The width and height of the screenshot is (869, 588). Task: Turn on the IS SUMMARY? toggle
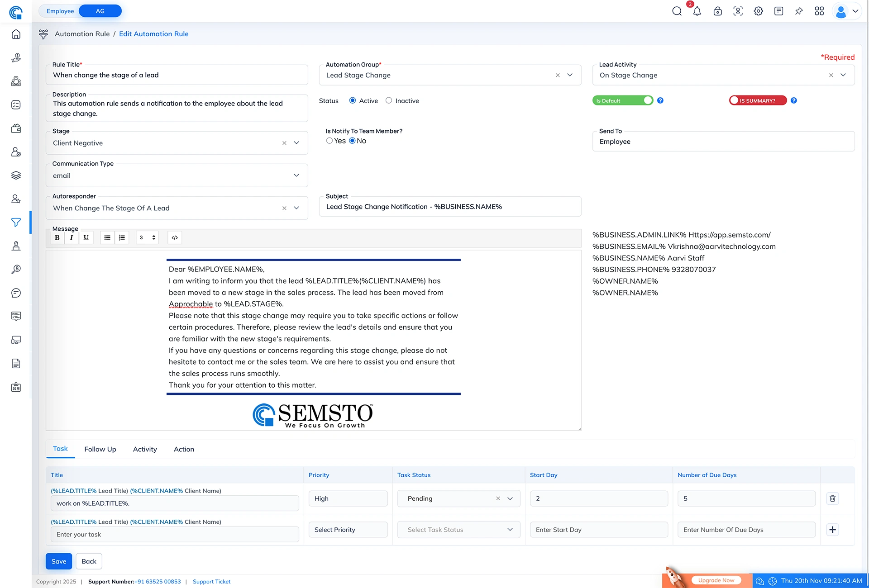[758, 100]
